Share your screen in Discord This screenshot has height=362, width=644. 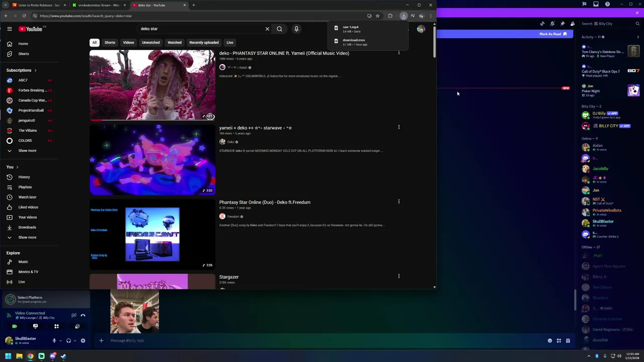click(35, 326)
